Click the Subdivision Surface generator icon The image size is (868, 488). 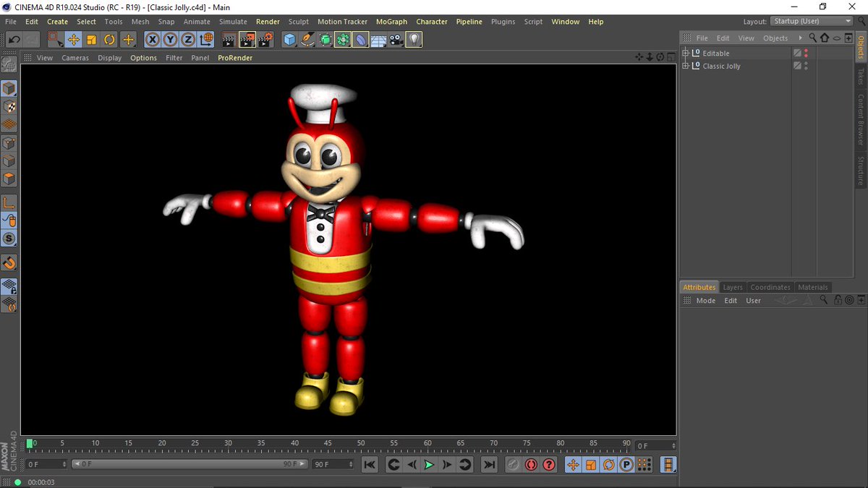(325, 40)
